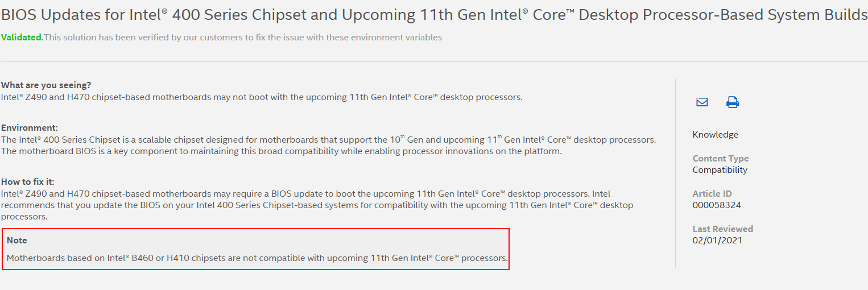Click the "Knowledge" label in sidebar
The width and height of the screenshot is (868, 290).
click(715, 135)
